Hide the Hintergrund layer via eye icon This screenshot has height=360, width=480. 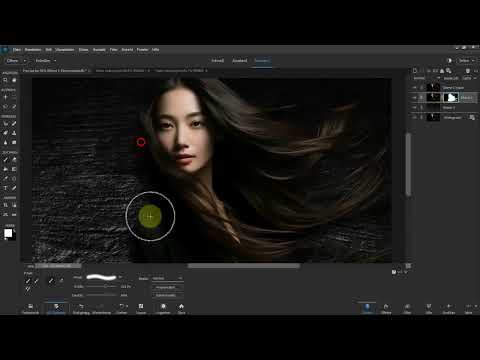pos(414,117)
